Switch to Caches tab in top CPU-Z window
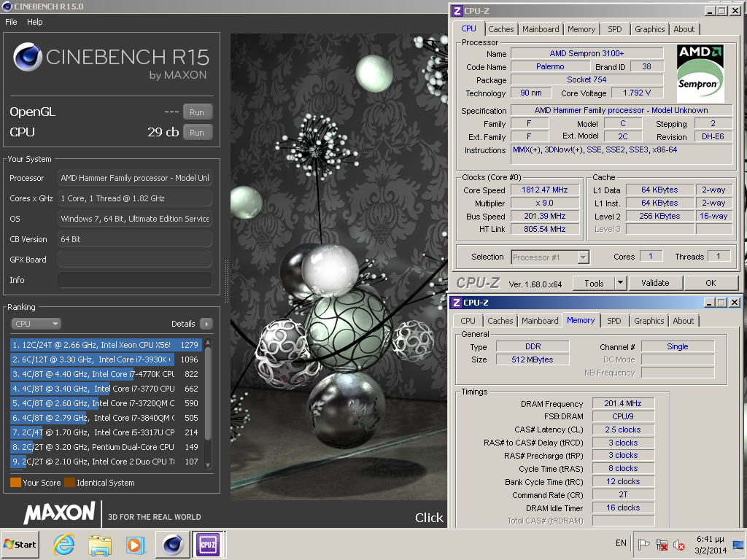Image resolution: width=747 pixels, height=560 pixels. point(500,29)
